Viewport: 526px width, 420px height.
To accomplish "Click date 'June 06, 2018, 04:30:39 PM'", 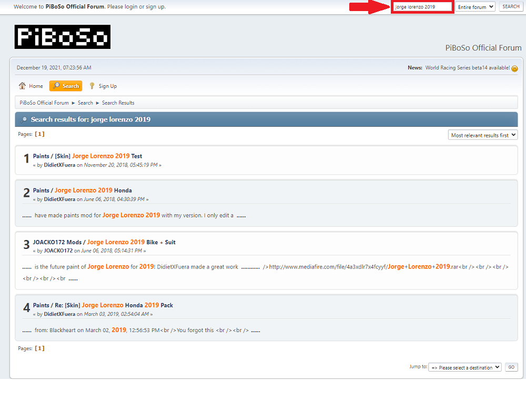I will (x=114, y=199).
